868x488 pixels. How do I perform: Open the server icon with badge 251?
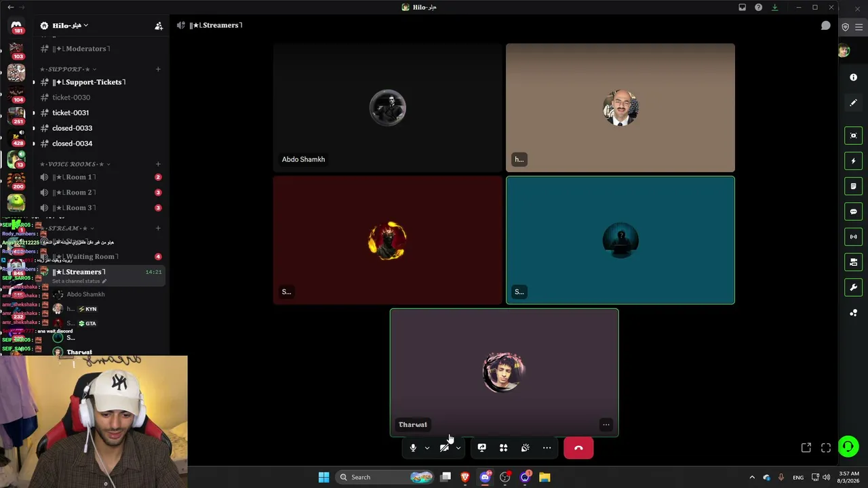[16, 115]
